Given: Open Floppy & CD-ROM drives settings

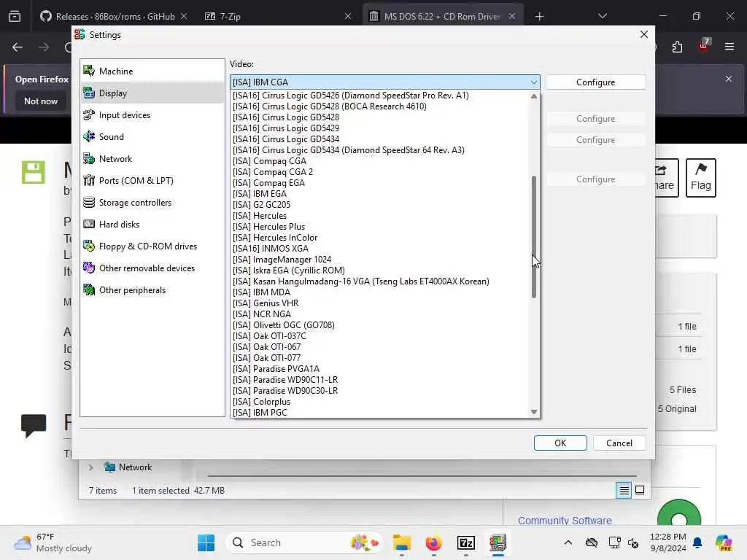Looking at the screenshot, I should 152,246.
